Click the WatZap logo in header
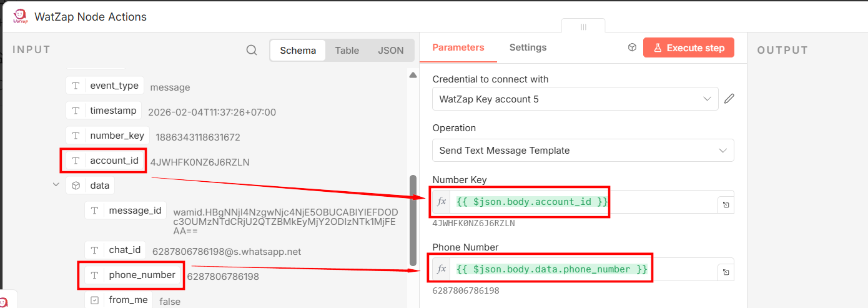Image resolution: width=868 pixels, height=308 pixels. point(20,17)
